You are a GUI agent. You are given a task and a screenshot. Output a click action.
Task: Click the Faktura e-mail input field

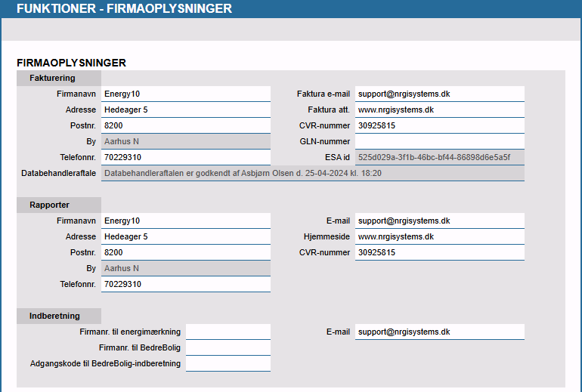point(439,94)
